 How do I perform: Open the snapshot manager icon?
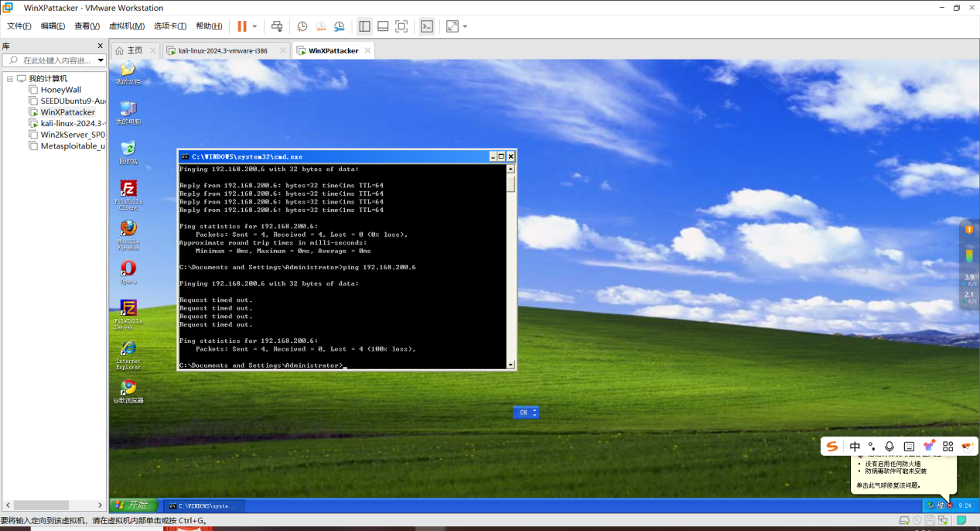(x=340, y=26)
